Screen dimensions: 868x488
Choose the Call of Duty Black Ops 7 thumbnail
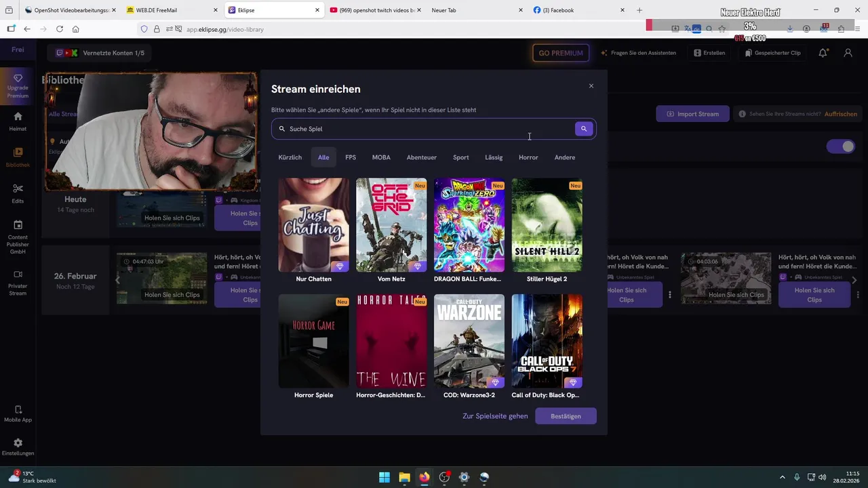click(x=547, y=341)
